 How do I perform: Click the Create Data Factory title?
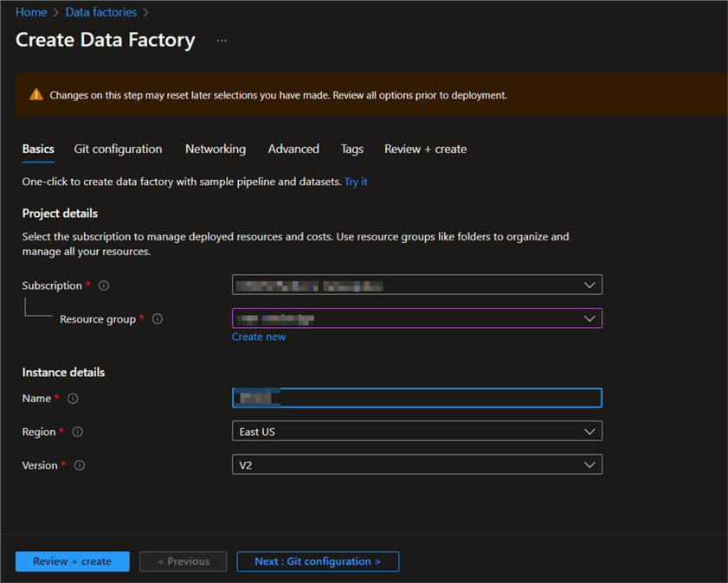106,40
